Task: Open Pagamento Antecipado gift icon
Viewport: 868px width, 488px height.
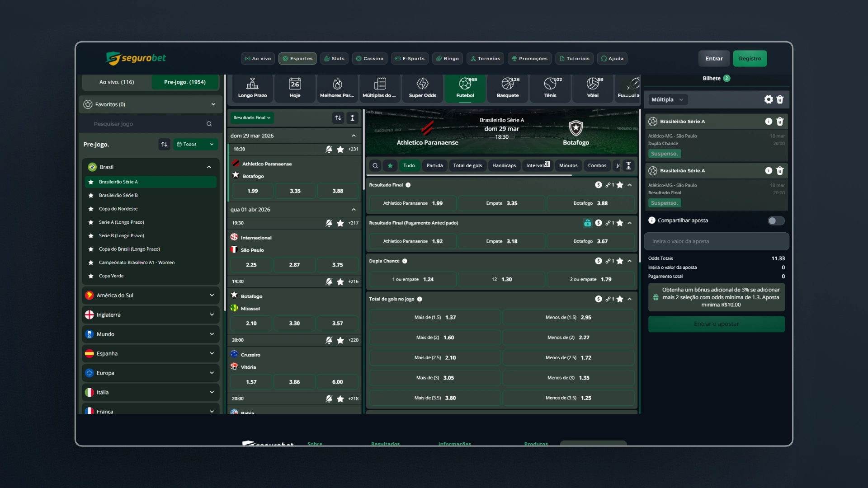Action: coord(587,223)
